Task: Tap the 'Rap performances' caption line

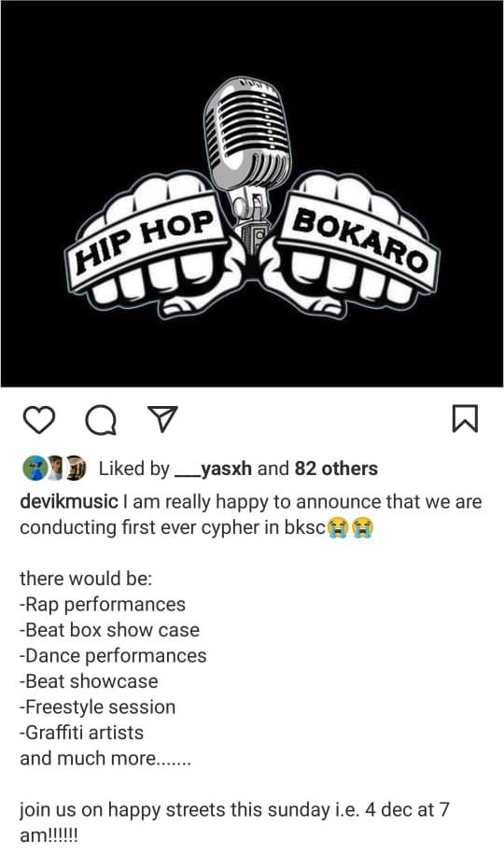Action: [103, 605]
